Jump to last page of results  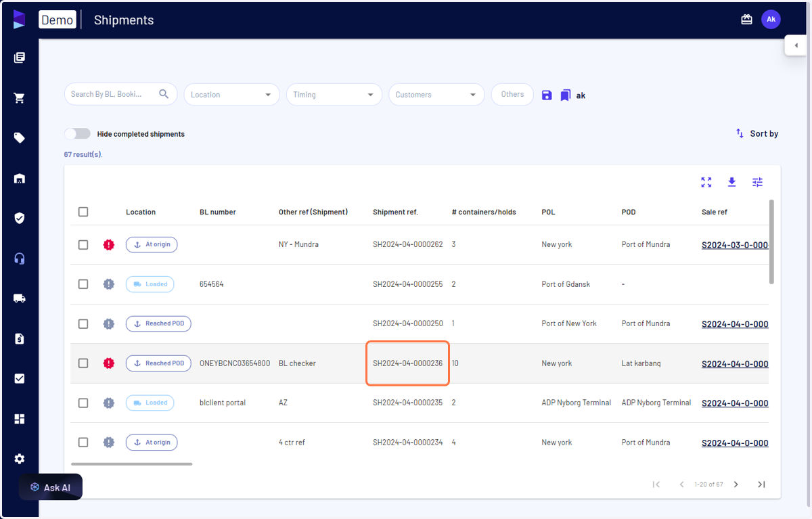tap(761, 484)
